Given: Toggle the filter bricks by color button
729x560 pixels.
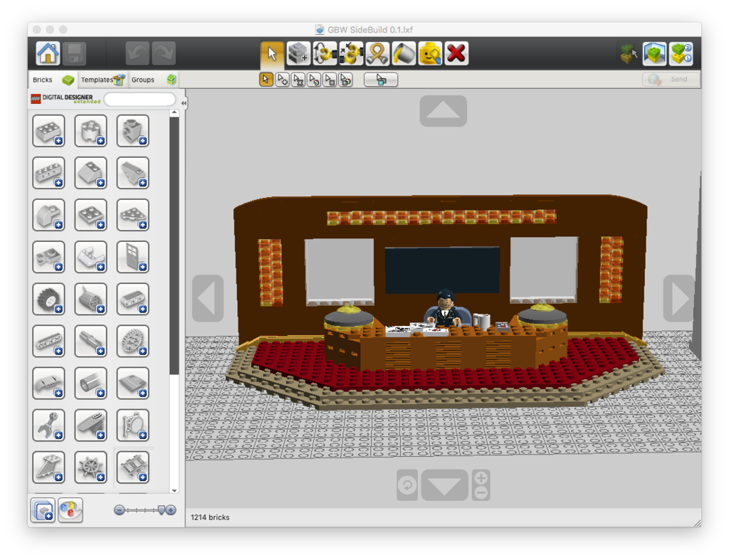Looking at the screenshot, I should pos(70,510).
